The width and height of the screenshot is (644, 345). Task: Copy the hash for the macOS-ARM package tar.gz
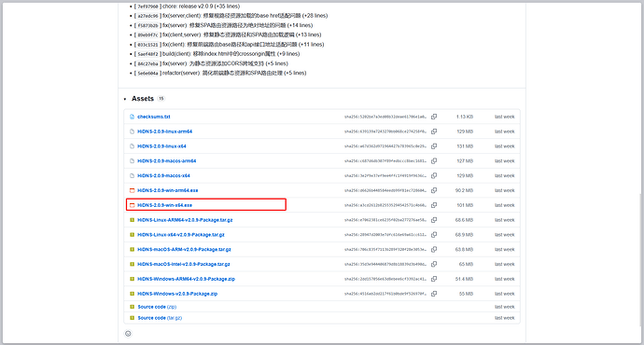click(x=434, y=249)
